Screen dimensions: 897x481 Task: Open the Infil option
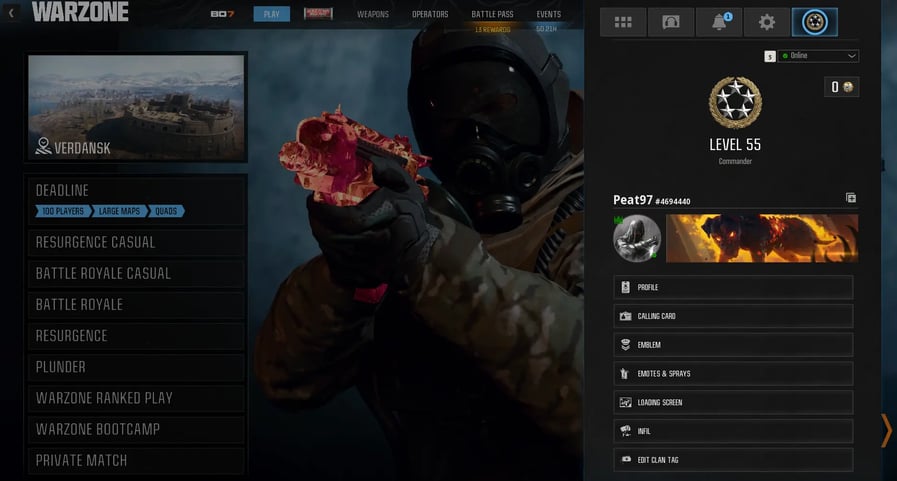pos(733,431)
